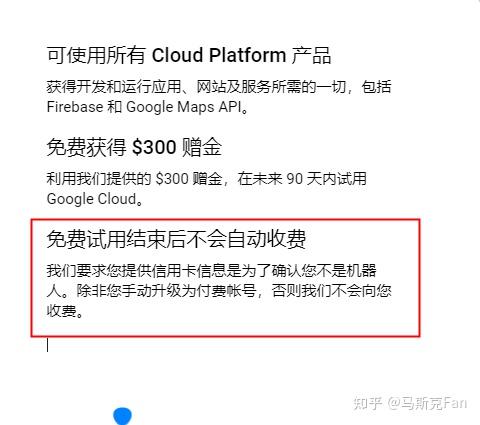Click 利用我们提供的 at the paragraph start
Viewport: 480px width, 425px height.
pos(99,179)
